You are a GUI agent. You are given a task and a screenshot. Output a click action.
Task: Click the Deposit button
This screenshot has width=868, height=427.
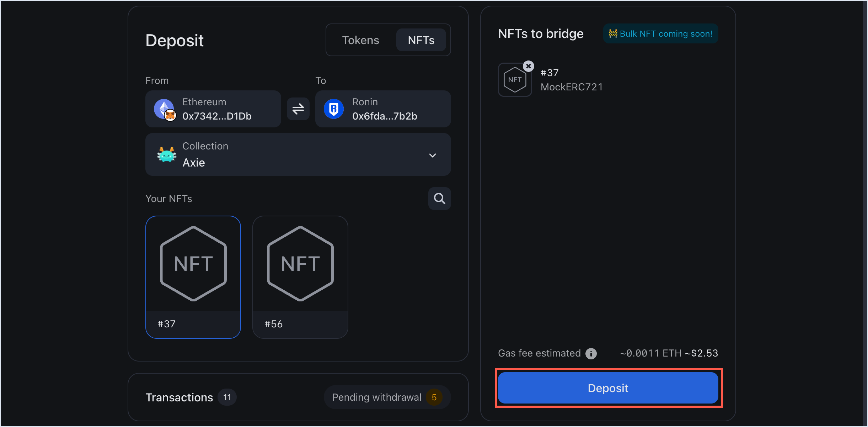608,388
